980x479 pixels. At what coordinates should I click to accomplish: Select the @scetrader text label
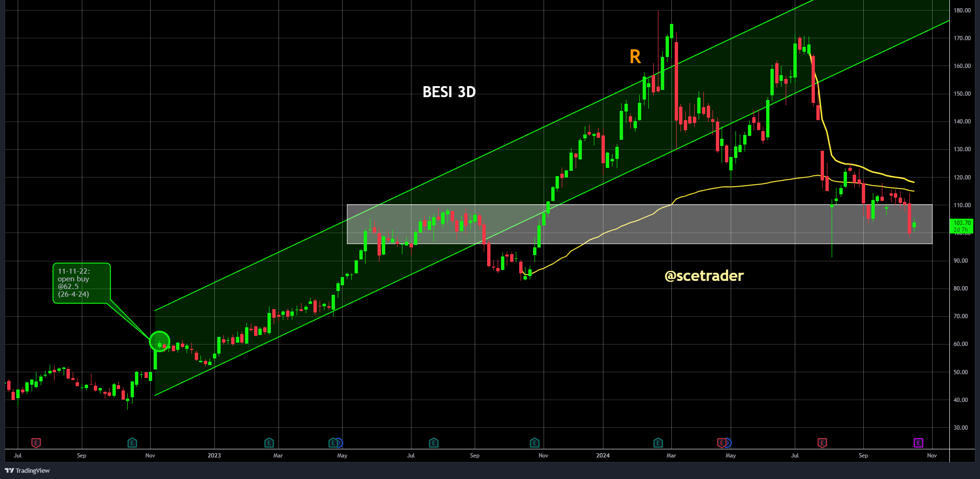[x=704, y=276]
